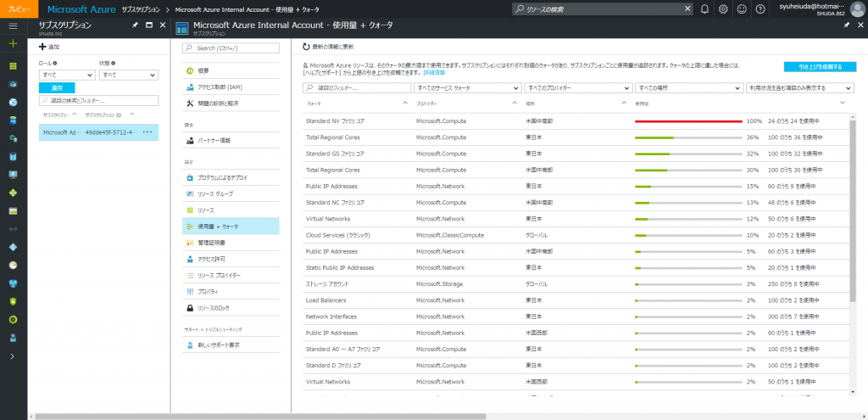Open Resource groups cube icon in sidebar

pos(14,84)
